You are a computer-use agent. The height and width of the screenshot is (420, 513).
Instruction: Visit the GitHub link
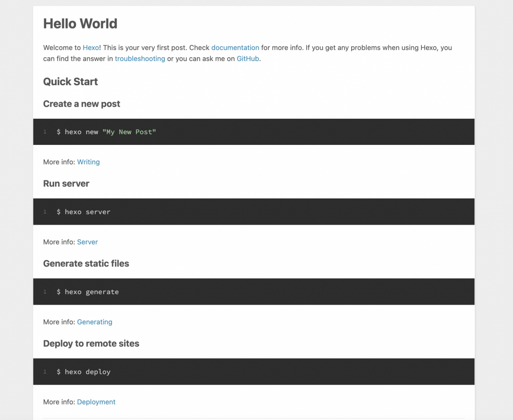click(x=248, y=59)
